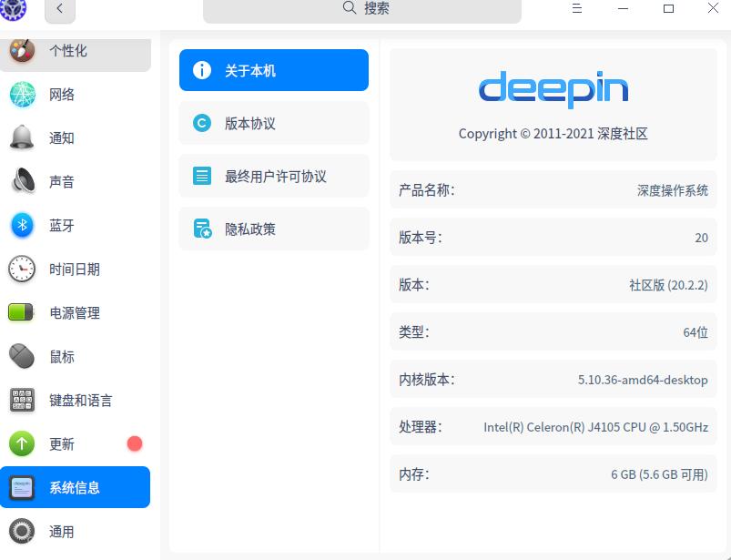
Task: Click the Control Center app icon
Action: click(x=13, y=9)
